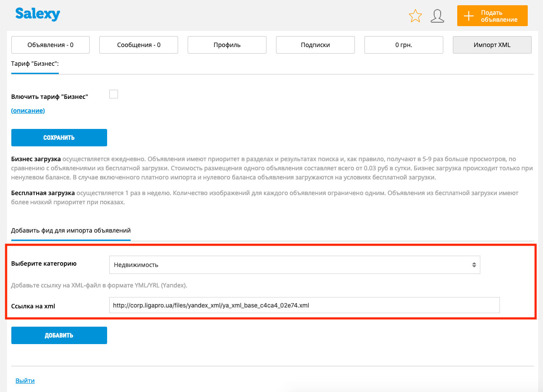Open the "0 грн." balance tab
Screen dimensions: 543x392
click(x=404, y=45)
